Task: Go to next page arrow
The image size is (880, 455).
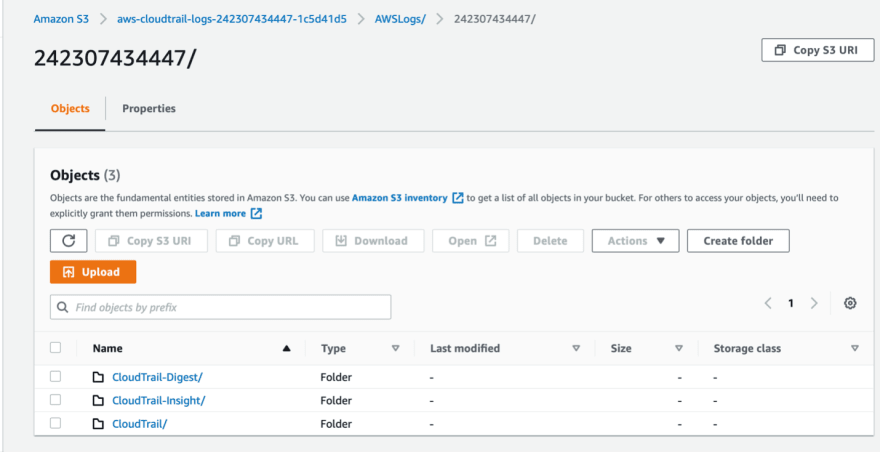Action: pyautogui.click(x=814, y=304)
